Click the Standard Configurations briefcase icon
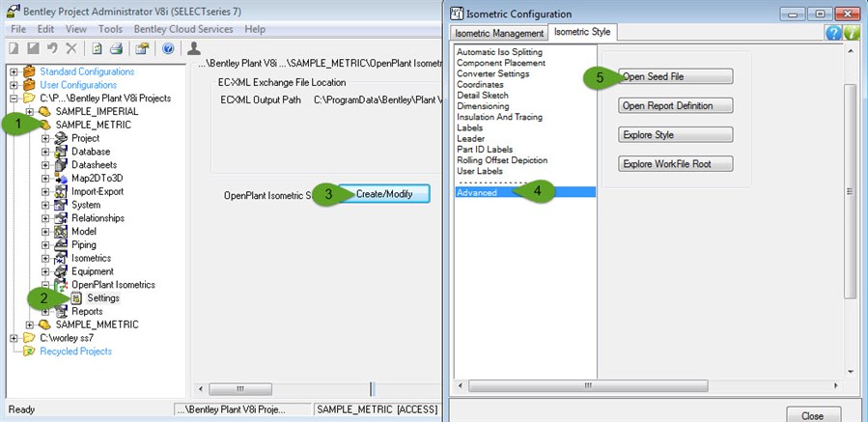The height and width of the screenshot is (422, 868). [29, 71]
